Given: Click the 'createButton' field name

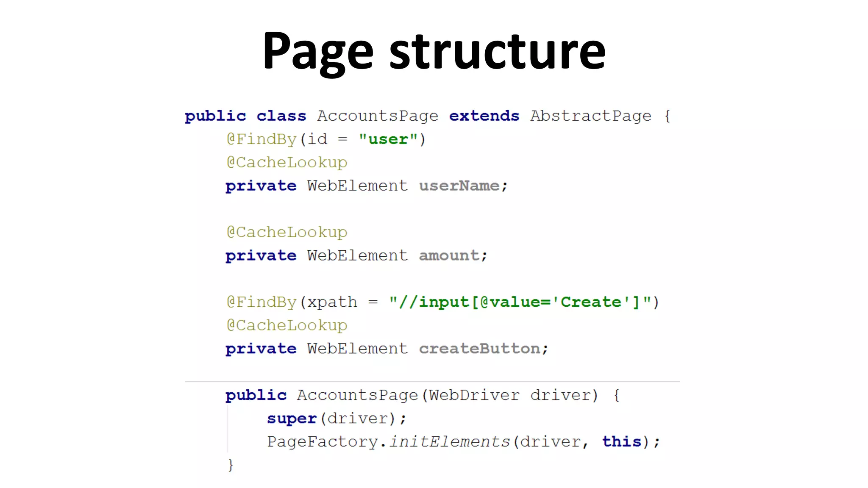Looking at the screenshot, I should click(x=479, y=349).
